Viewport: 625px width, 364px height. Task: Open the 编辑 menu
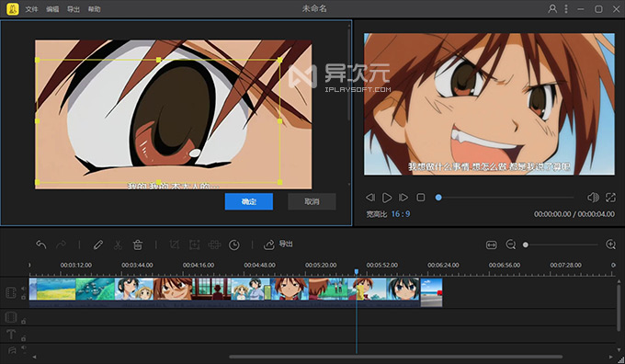[52, 9]
